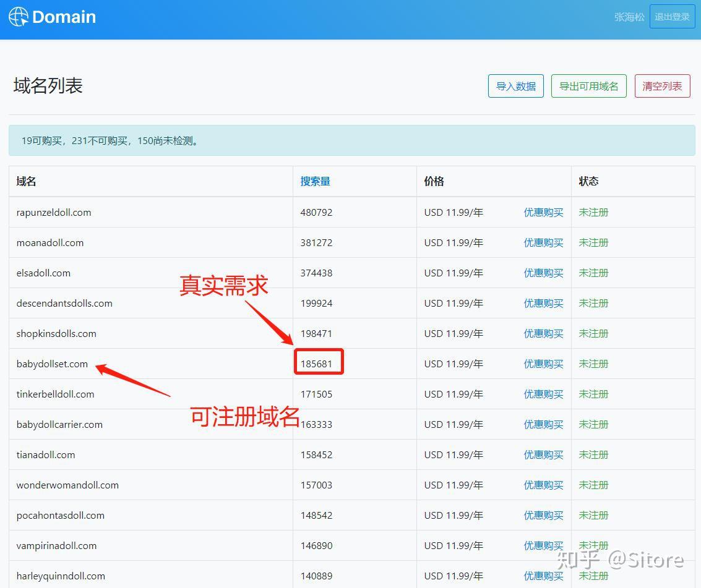Select the descendantsdolls.com domain name
Screen dimensions: 701x588
coord(64,304)
